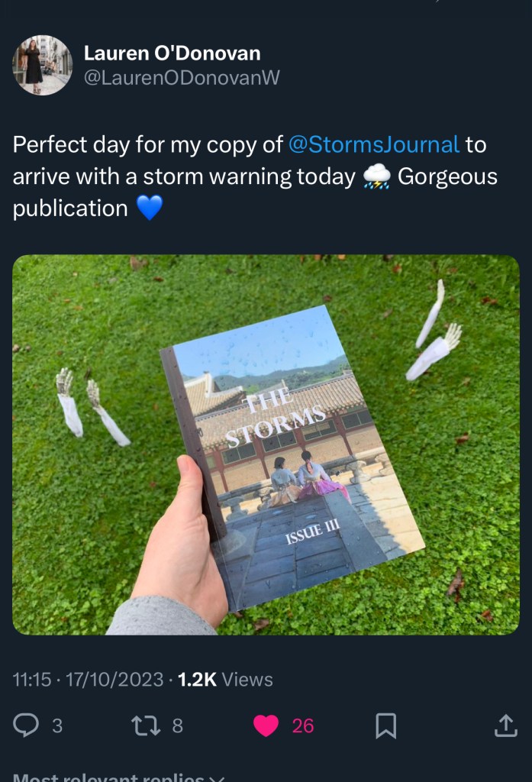Click the retweet count 8
The image size is (532, 782).
tap(177, 725)
